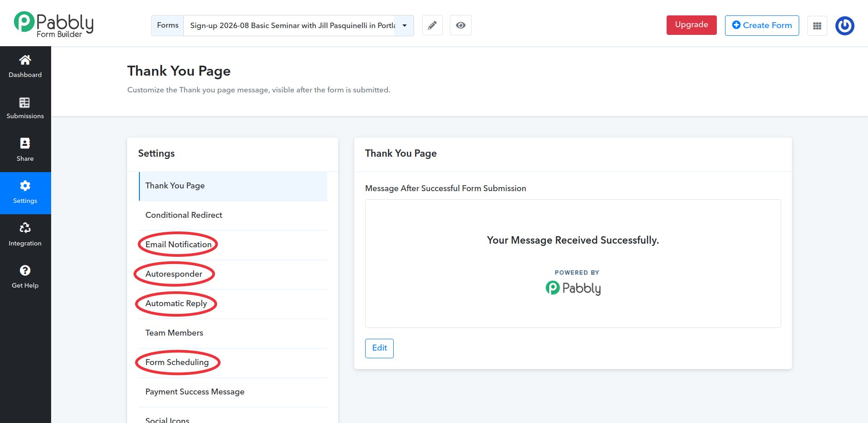The image size is (868, 423).
Task: Open the apps grid icon
Action: (817, 26)
